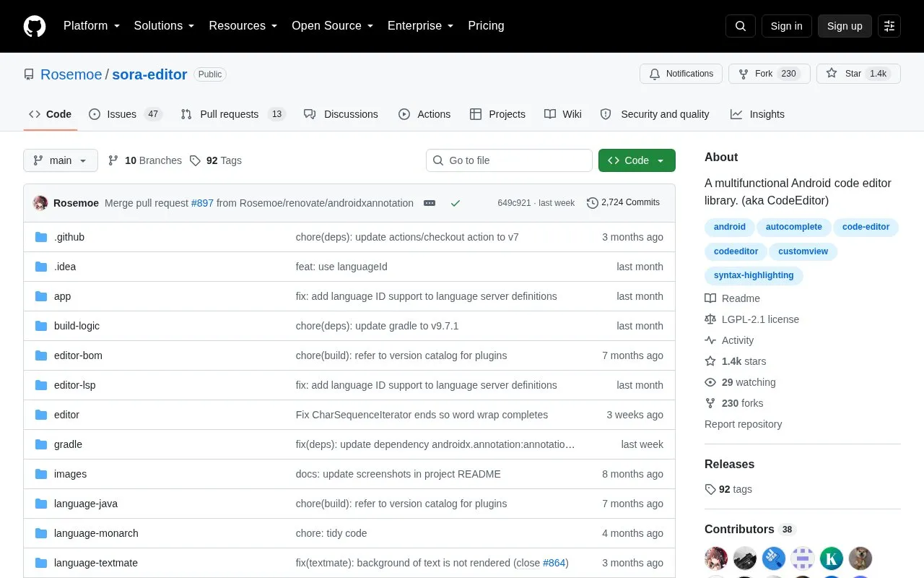The width and height of the screenshot is (924, 578).
Task: Open the search magnifier button
Action: [x=741, y=26]
